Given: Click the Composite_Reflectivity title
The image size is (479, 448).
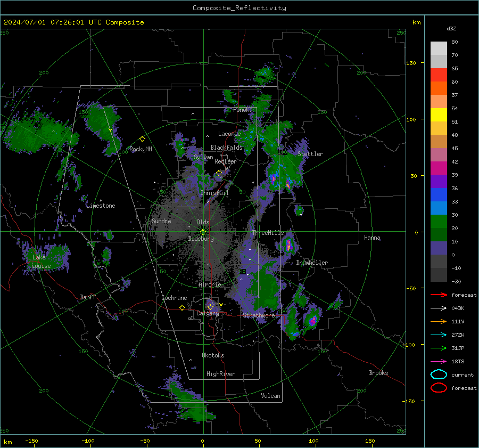Looking at the screenshot, I should (x=240, y=8).
